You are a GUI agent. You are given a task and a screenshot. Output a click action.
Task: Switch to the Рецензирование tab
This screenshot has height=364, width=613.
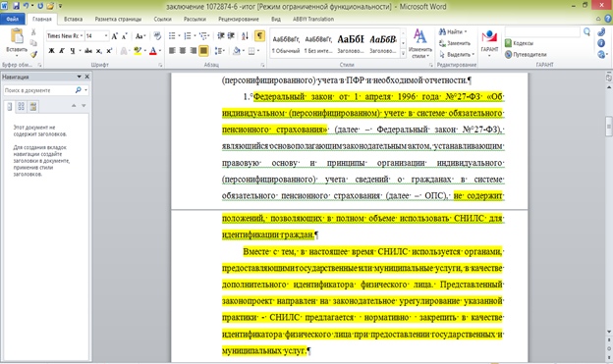239,19
